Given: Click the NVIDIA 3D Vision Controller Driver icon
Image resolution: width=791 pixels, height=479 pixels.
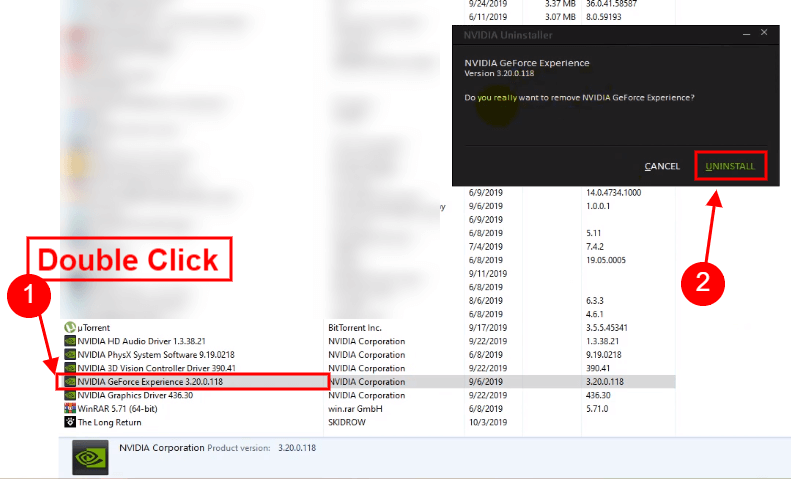Looking at the screenshot, I should click(x=70, y=368).
